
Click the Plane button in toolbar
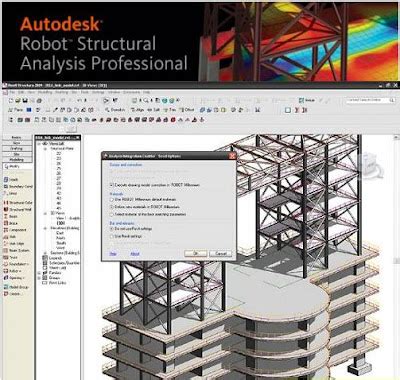(x=16, y=110)
